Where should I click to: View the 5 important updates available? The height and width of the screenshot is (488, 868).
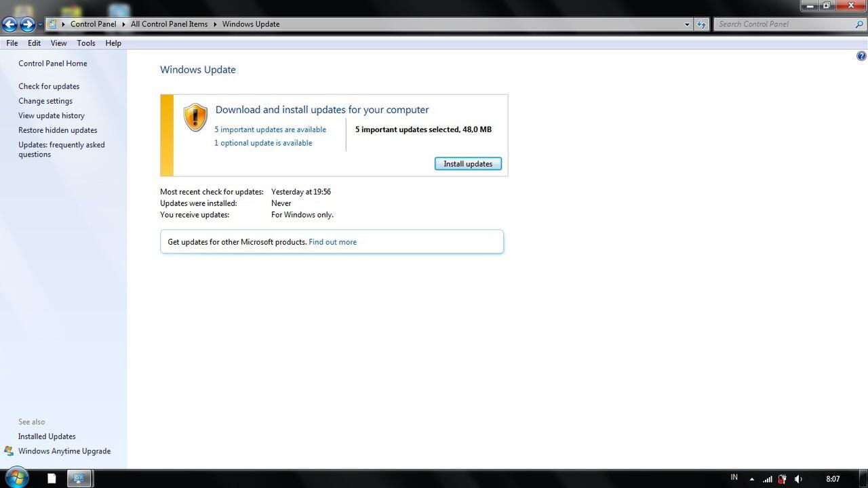pyautogui.click(x=270, y=129)
